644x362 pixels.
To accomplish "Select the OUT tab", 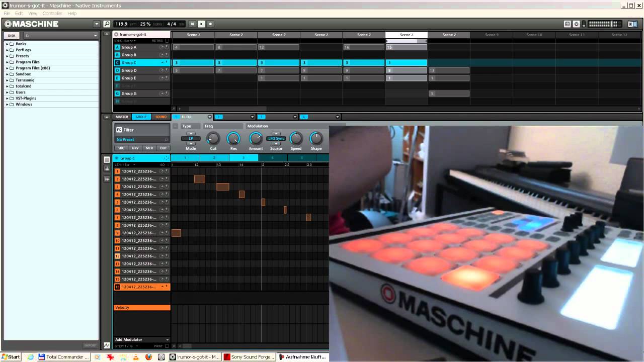I will (164, 148).
